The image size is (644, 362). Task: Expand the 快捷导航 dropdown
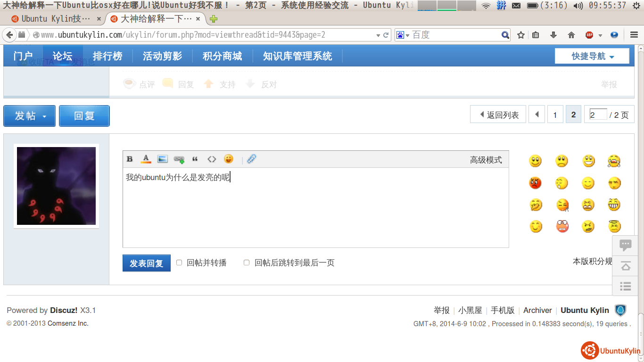[592, 56]
